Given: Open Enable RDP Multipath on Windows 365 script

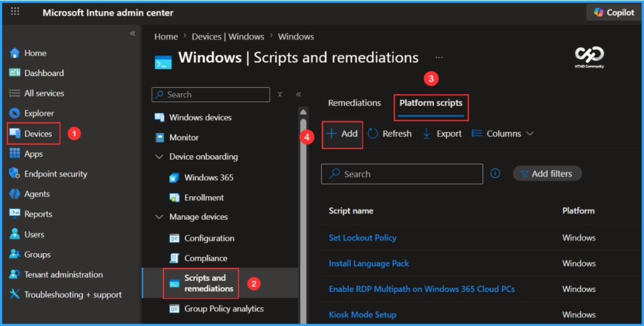Looking at the screenshot, I should click(x=421, y=289).
